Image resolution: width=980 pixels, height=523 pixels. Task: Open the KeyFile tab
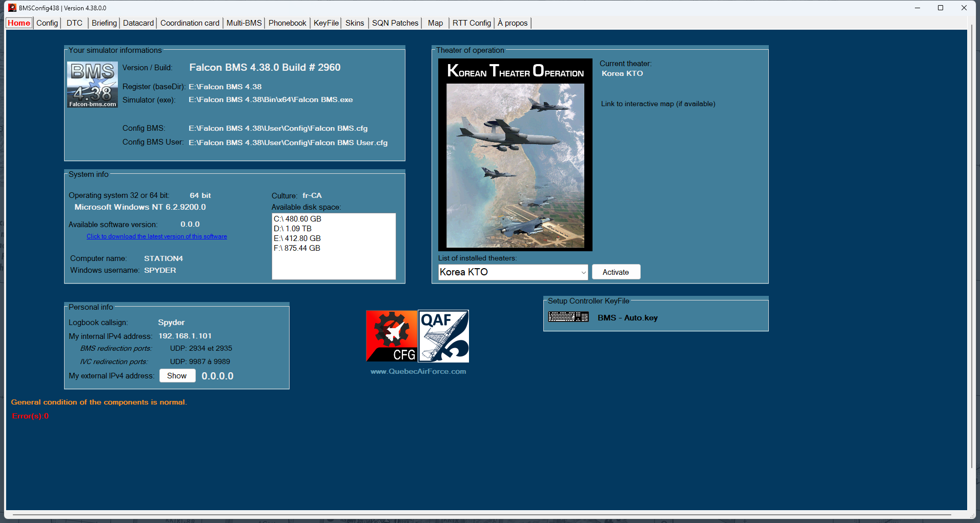coord(326,23)
